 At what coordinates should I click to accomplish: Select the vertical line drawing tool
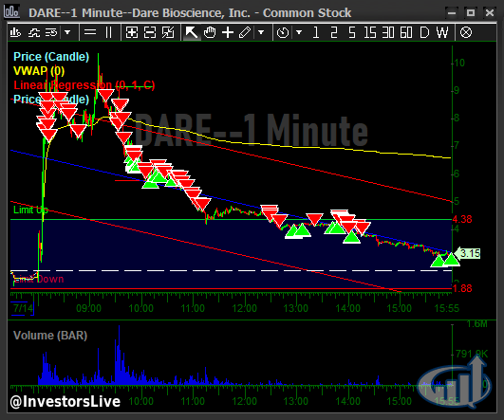[108, 32]
